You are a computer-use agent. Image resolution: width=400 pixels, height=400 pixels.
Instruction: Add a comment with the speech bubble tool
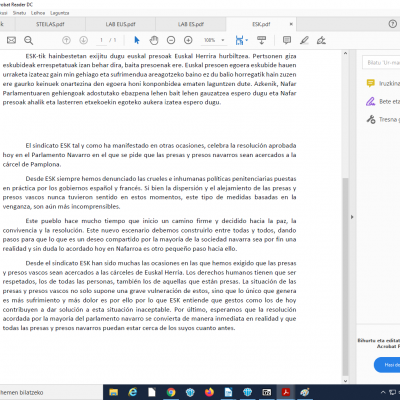point(287,40)
